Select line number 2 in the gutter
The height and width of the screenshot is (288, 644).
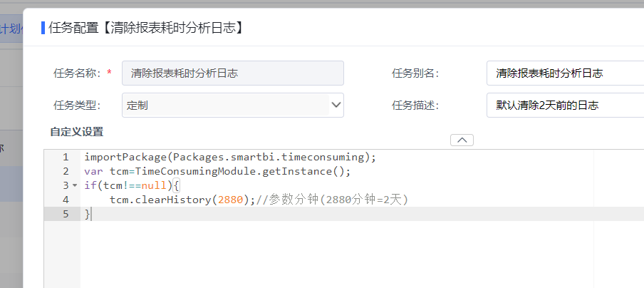(x=66, y=171)
